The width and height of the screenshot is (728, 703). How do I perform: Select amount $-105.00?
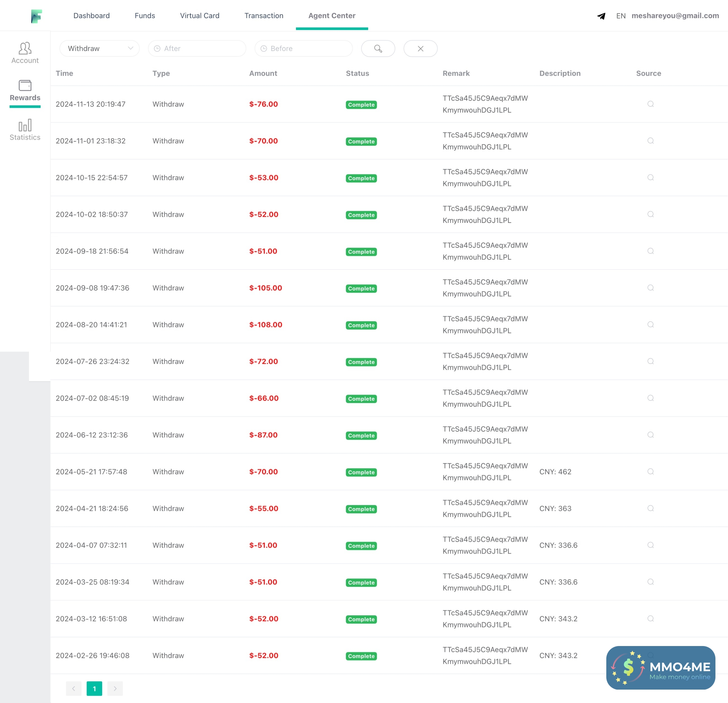tap(265, 288)
